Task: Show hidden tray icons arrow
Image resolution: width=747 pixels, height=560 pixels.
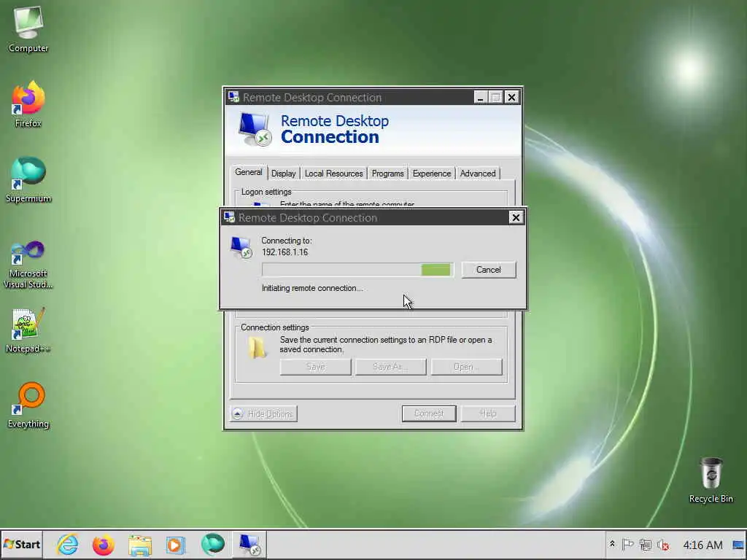Action: tap(612, 544)
